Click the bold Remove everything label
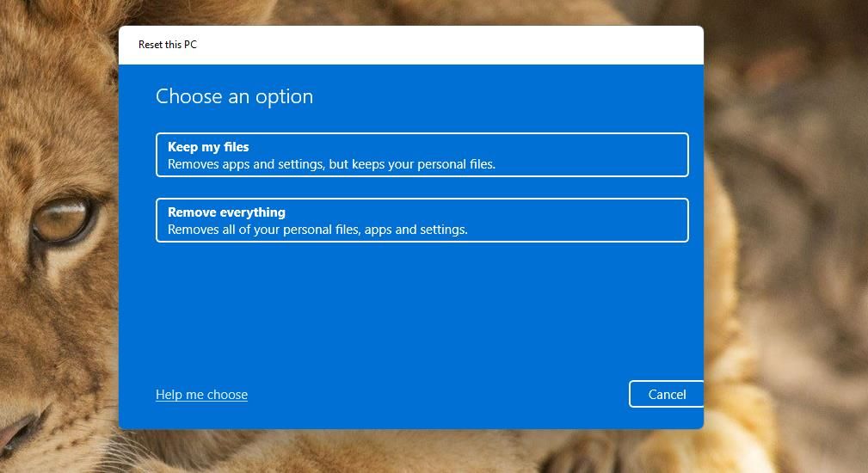Screen dimensions: 868x473 point(226,212)
